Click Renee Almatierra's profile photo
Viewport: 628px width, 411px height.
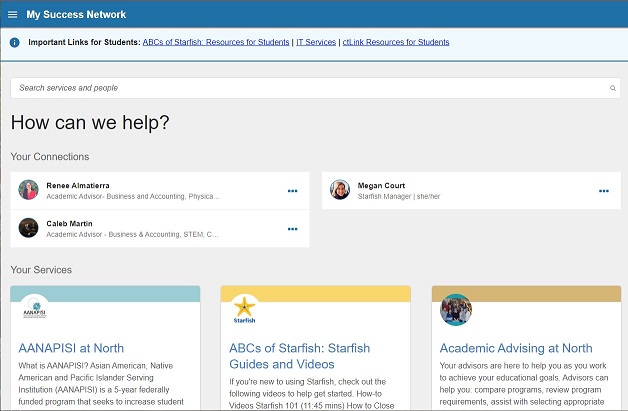[29, 189]
